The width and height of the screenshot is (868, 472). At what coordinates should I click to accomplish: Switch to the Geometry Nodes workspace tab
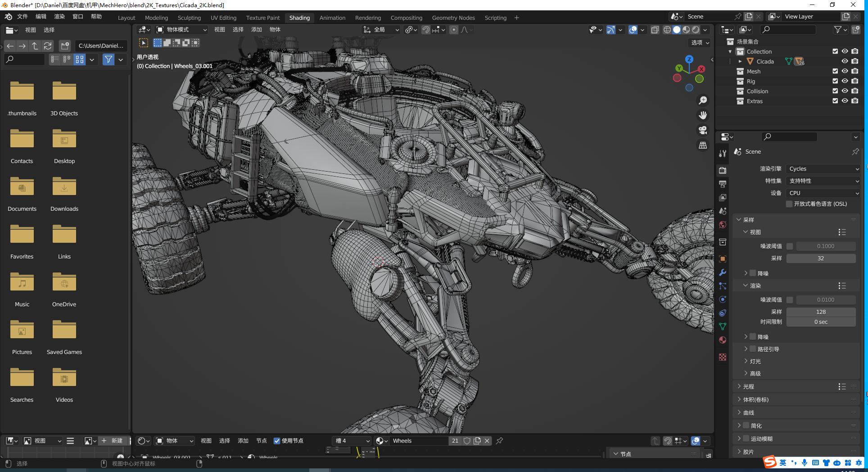(x=453, y=18)
